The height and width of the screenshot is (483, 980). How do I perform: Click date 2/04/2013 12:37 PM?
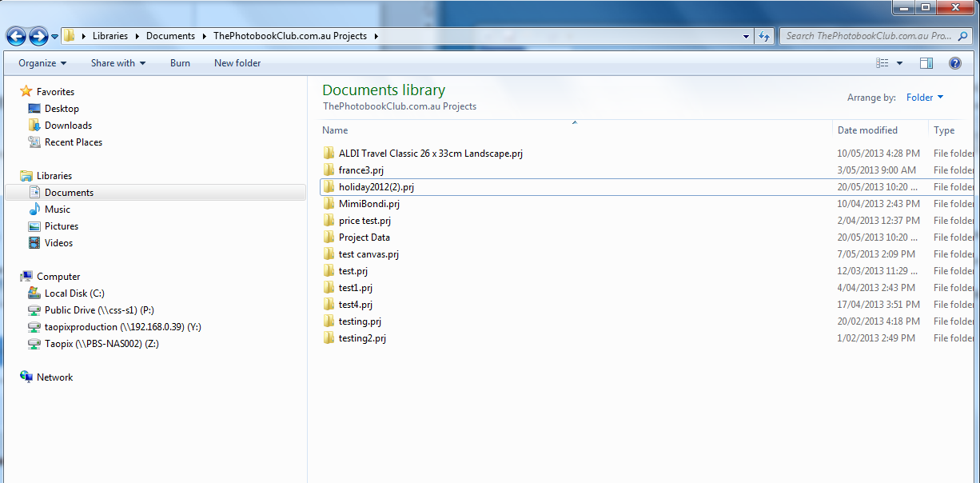tap(878, 221)
